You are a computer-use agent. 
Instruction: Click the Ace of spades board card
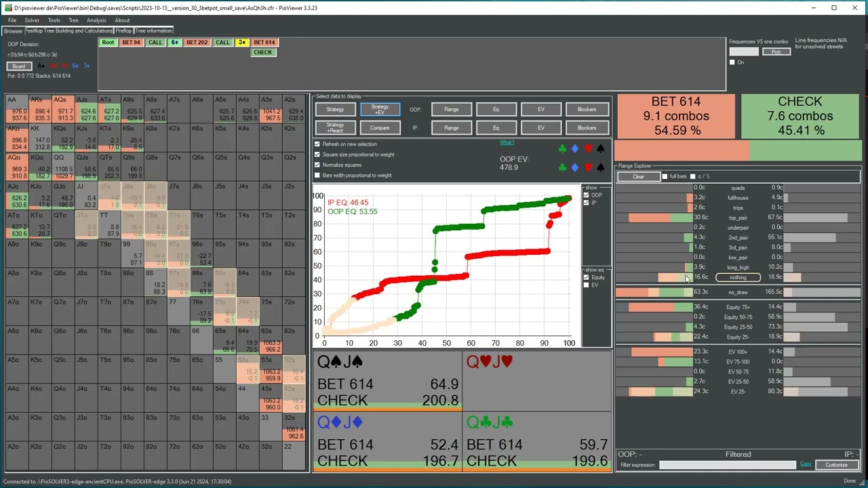pyautogui.click(x=41, y=66)
